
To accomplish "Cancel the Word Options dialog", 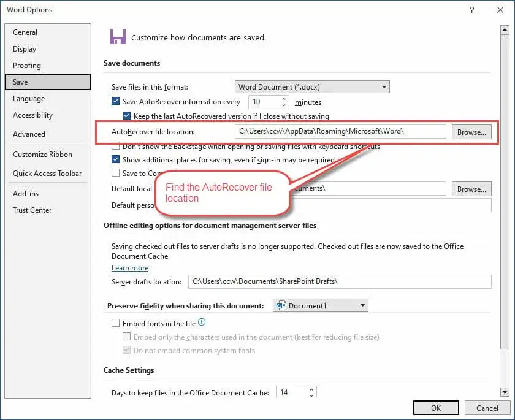I will (487, 408).
